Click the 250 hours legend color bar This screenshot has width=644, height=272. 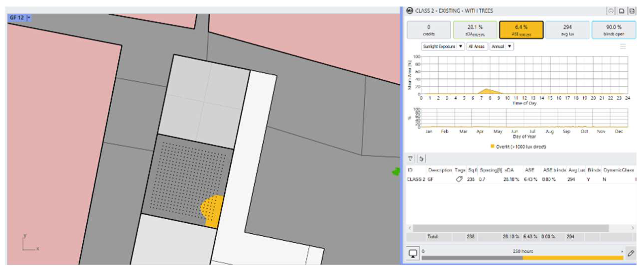pos(523,258)
